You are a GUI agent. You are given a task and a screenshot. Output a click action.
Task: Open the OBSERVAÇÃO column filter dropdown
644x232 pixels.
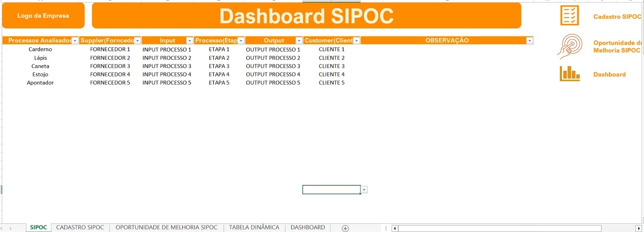529,41
